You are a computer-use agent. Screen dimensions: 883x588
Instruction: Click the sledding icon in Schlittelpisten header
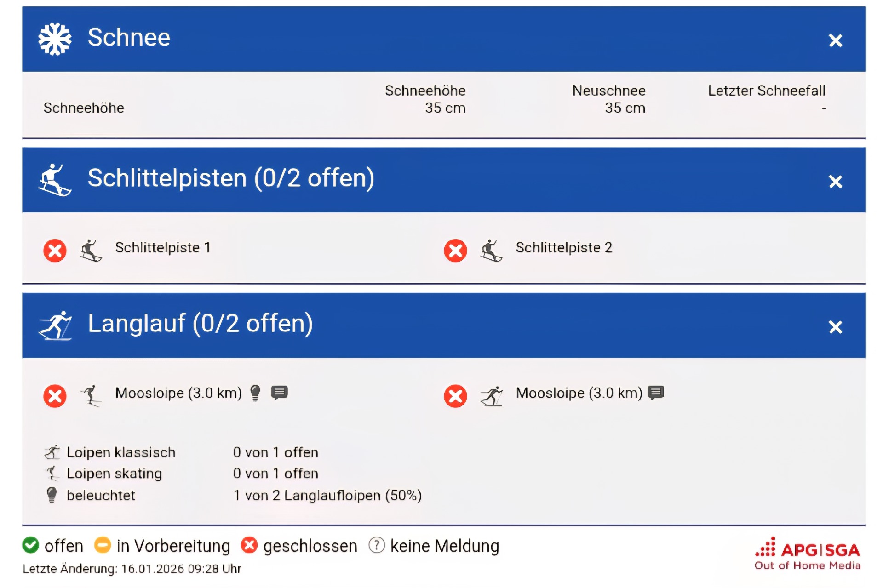coord(55,180)
